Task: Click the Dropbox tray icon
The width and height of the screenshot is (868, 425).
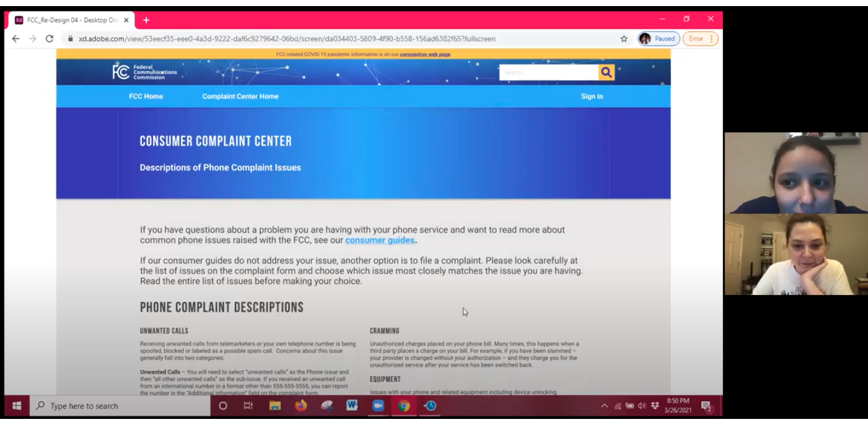Action: (653, 406)
